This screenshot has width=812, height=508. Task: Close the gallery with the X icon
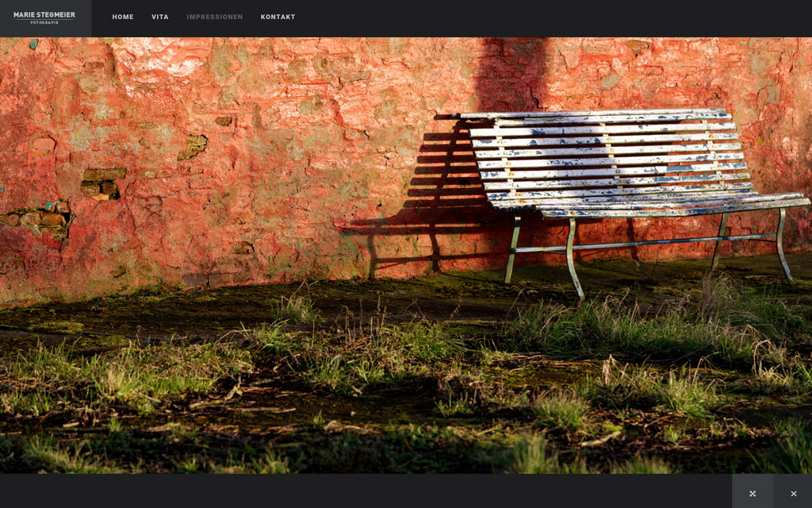pyautogui.click(x=793, y=494)
